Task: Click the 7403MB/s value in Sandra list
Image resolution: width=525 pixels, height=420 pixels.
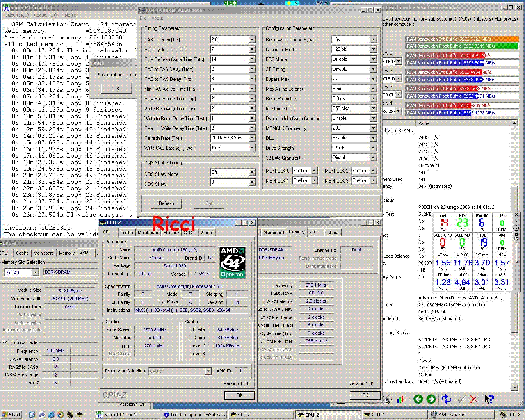Action: click(x=428, y=137)
